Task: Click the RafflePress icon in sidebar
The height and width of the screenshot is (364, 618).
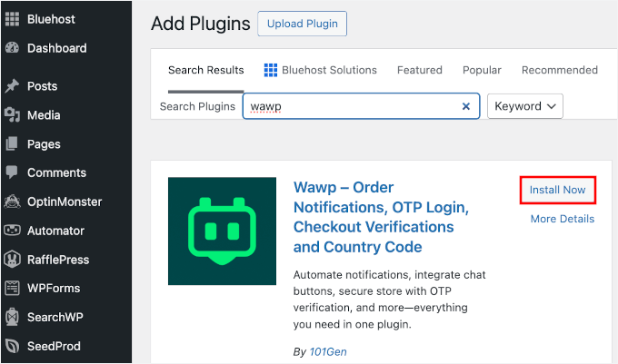Action: [12, 260]
